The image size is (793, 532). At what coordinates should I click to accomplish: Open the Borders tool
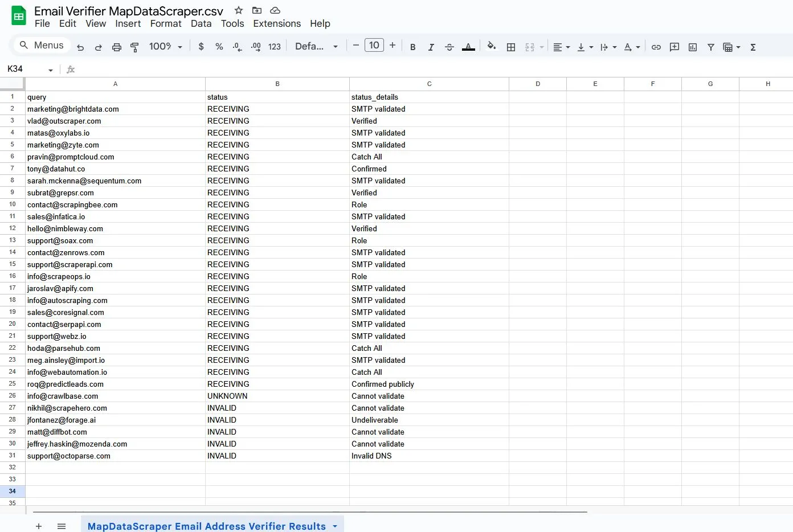pyautogui.click(x=511, y=47)
